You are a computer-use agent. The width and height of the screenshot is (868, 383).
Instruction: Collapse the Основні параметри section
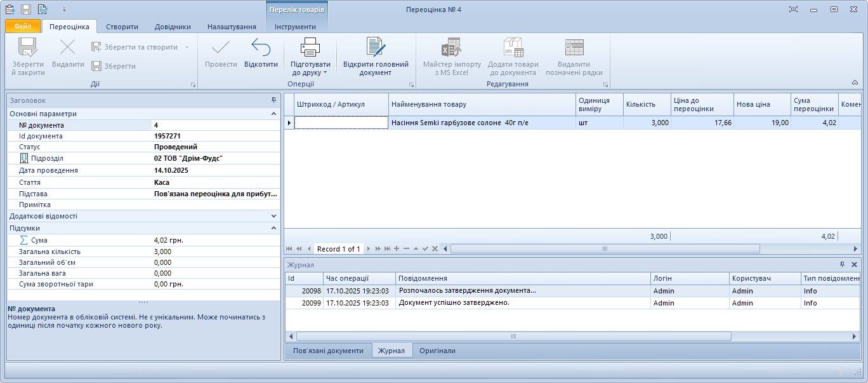pyautogui.click(x=273, y=114)
